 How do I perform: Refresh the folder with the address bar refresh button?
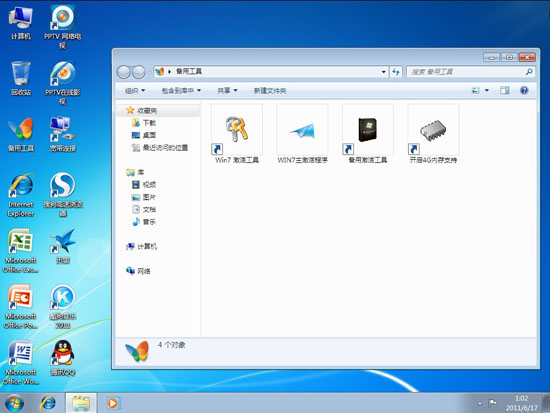pyautogui.click(x=396, y=72)
